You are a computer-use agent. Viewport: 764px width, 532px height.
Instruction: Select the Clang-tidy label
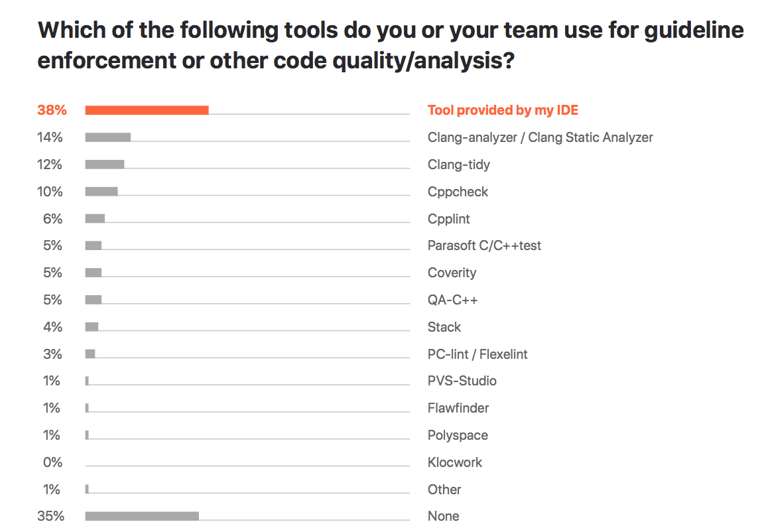tap(458, 165)
